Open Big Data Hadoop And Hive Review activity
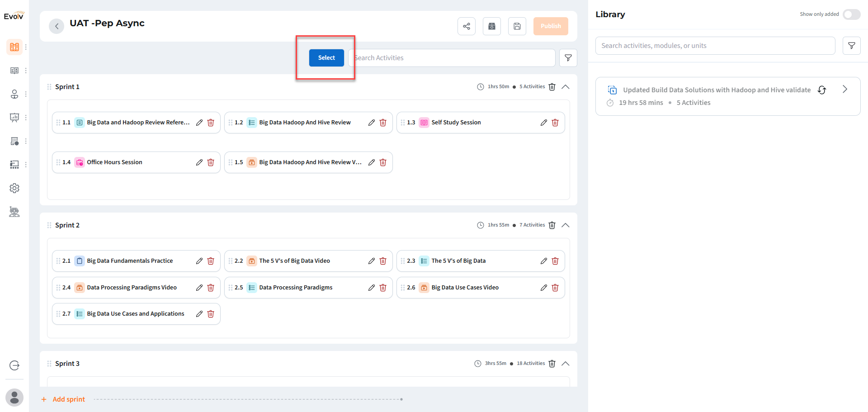Image resolution: width=868 pixels, height=412 pixels. coord(308,123)
